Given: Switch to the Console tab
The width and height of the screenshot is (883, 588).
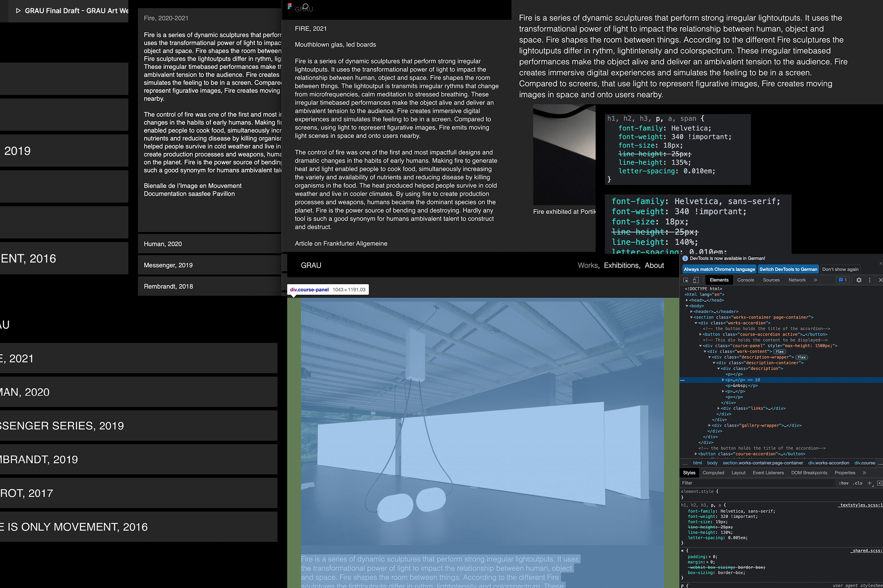Looking at the screenshot, I should coord(745,280).
